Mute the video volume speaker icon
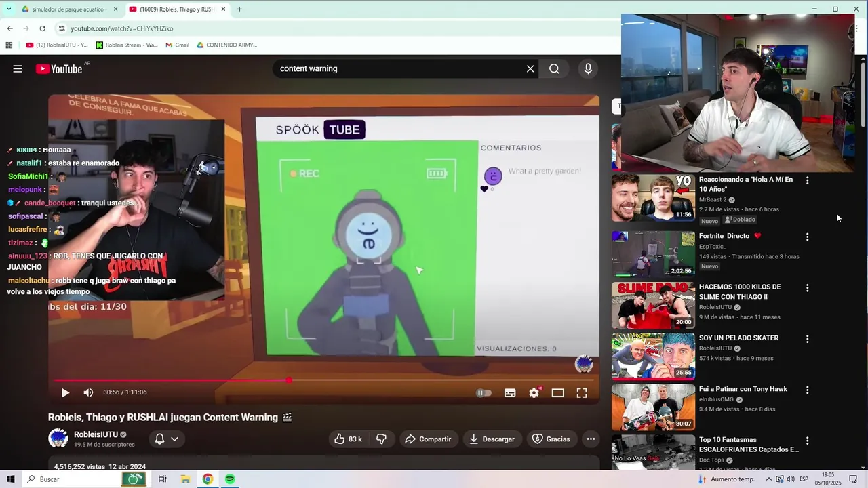This screenshot has width=868, height=488. click(88, 392)
